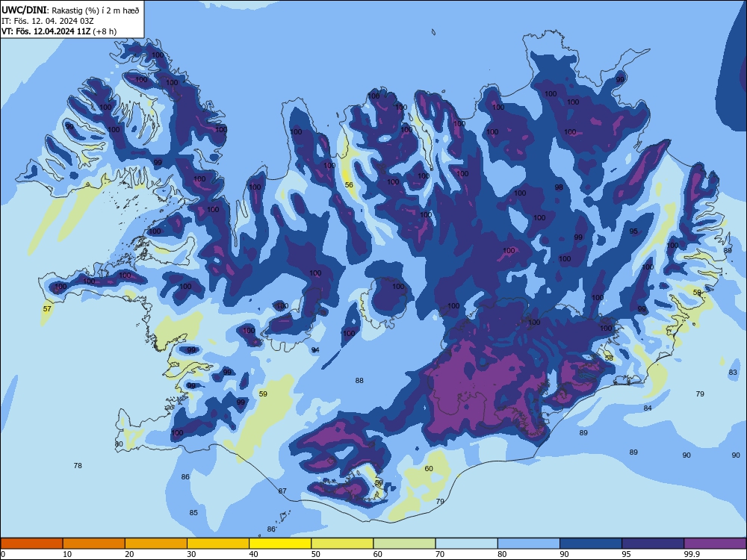
Task: Select the orange 10–20 legend color block
Action: 94,544
